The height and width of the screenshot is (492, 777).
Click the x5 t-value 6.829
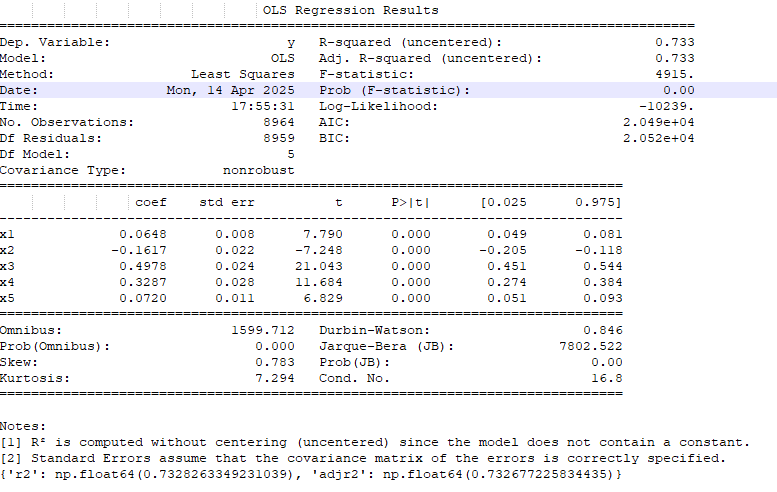coord(323,298)
